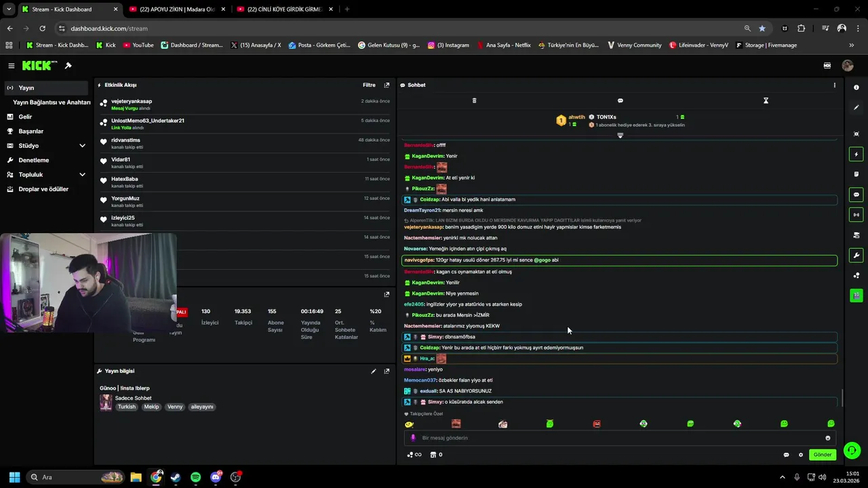Click ridvanstims follow event
Image resolution: width=868 pixels, height=488 pixels.
click(x=244, y=143)
